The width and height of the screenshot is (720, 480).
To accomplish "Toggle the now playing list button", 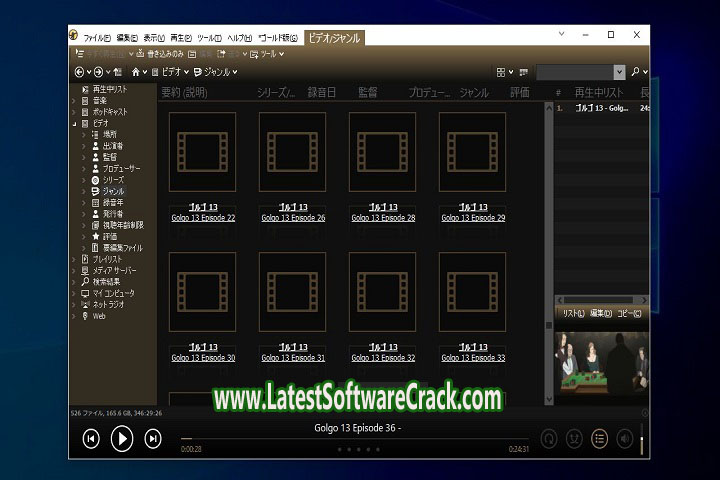I will coord(599,439).
